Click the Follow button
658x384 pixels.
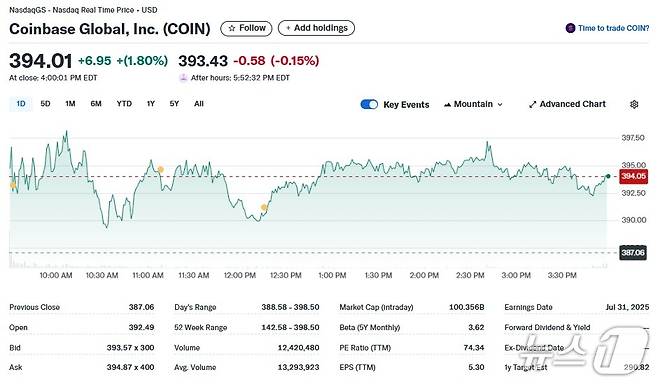[x=246, y=29]
